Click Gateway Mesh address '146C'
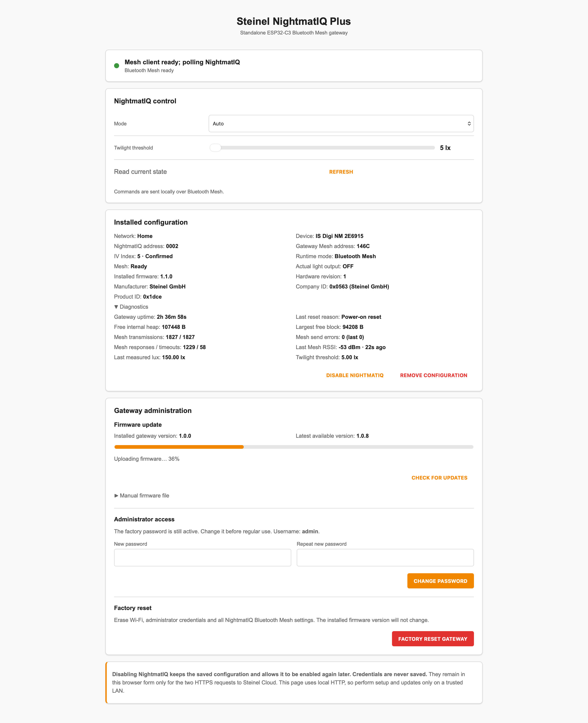The height and width of the screenshot is (723, 588). click(x=363, y=246)
